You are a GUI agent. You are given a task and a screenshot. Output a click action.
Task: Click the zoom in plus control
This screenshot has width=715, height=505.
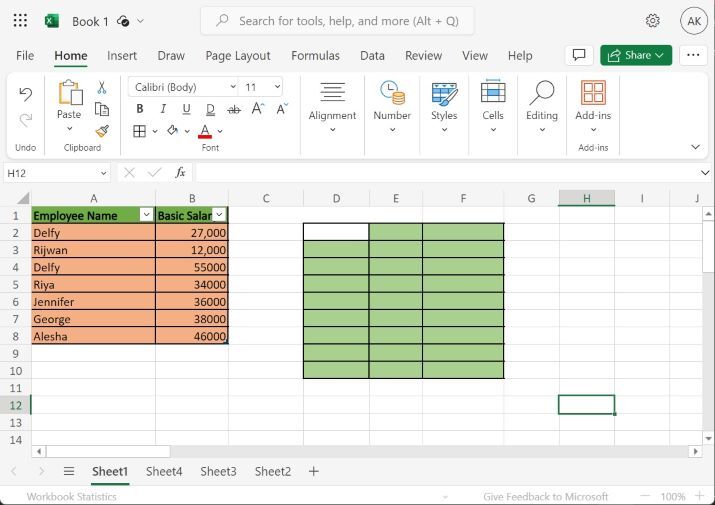699,496
